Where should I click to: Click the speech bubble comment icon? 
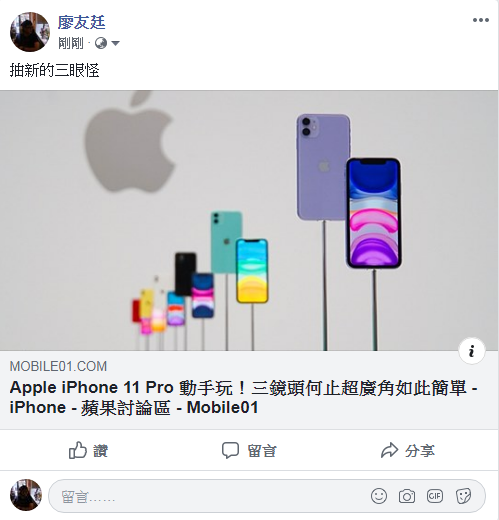point(230,450)
